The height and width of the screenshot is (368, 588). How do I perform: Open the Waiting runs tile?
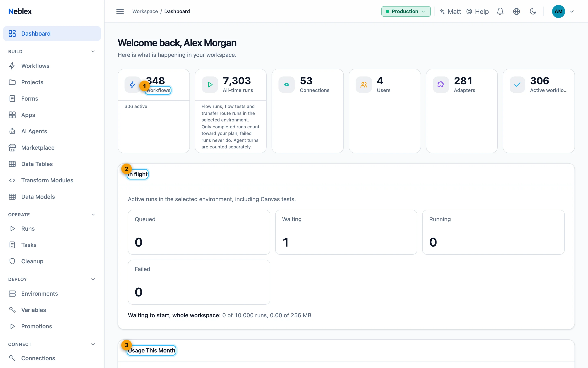pos(346,232)
